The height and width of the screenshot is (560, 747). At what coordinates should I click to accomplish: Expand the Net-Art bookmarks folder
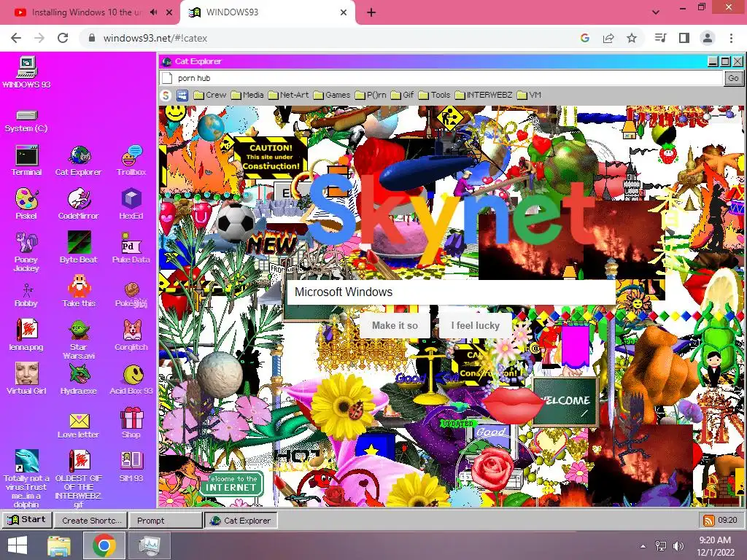click(x=288, y=96)
